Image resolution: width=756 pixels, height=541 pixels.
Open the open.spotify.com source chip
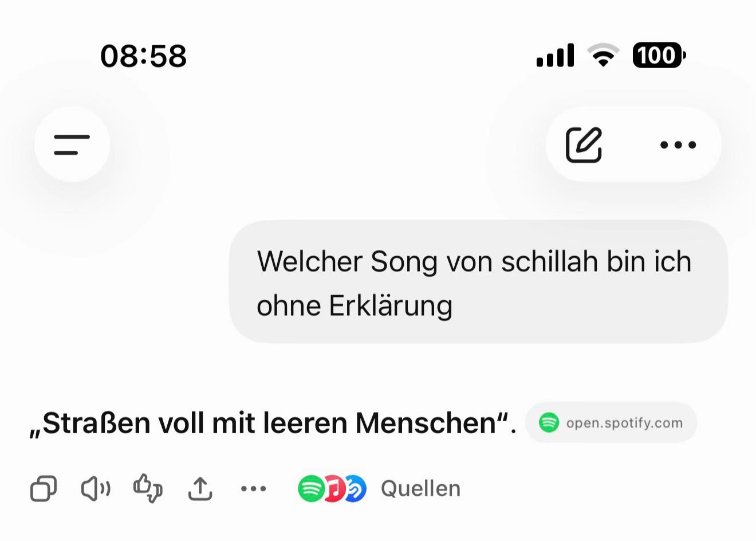611,423
